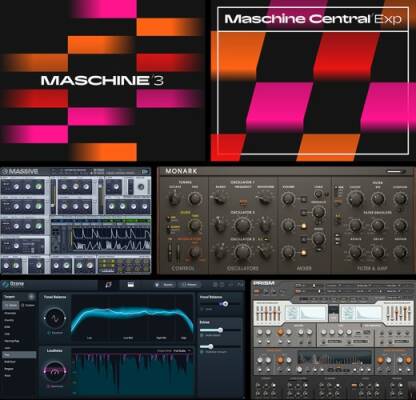Turn the Monark filter Res knob

(378, 199)
